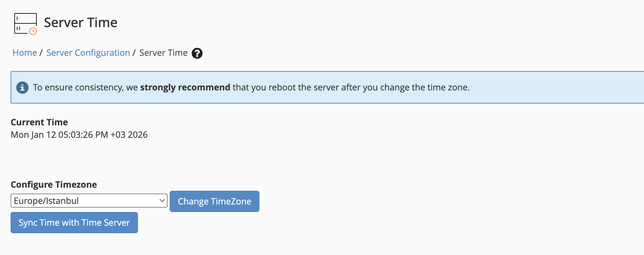644x255 pixels.
Task: Click the Configure Timezone label
Action: coord(54,185)
